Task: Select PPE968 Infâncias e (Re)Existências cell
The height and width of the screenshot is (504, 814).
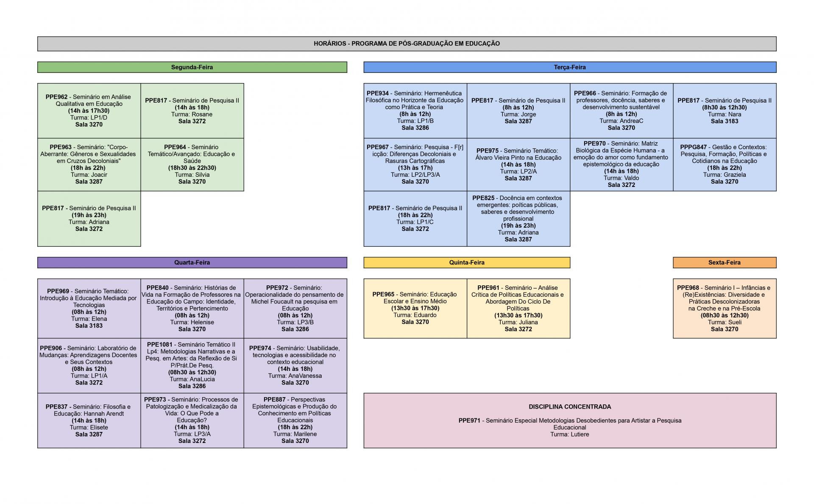Action: [724, 308]
